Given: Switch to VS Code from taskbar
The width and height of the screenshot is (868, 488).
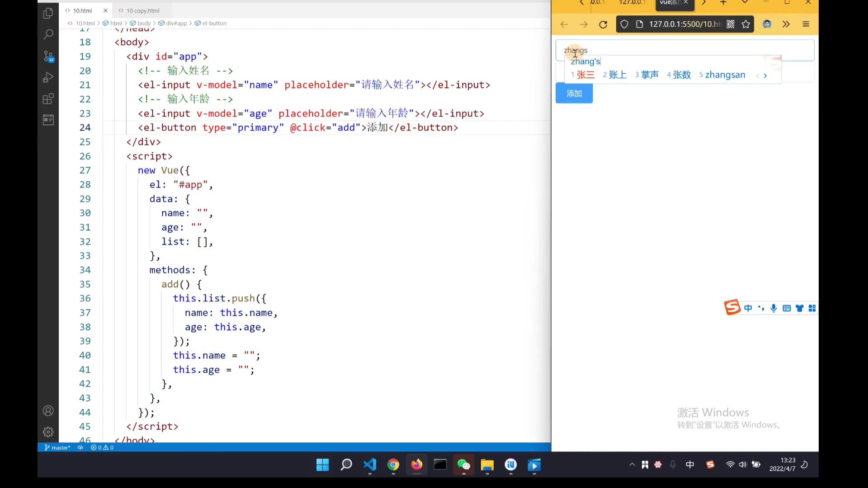Looking at the screenshot, I should 370,465.
